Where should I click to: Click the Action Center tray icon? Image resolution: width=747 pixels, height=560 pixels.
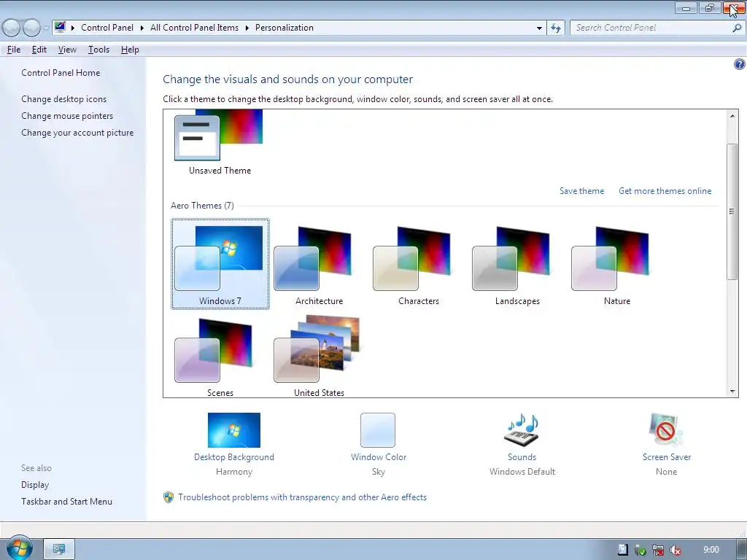click(x=623, y=550)
